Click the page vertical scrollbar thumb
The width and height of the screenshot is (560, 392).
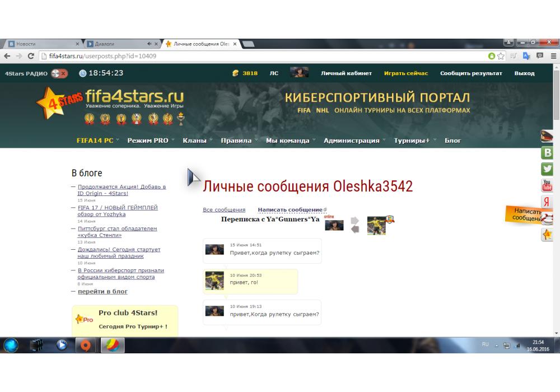pyautogui.click(x=557, y=95)
